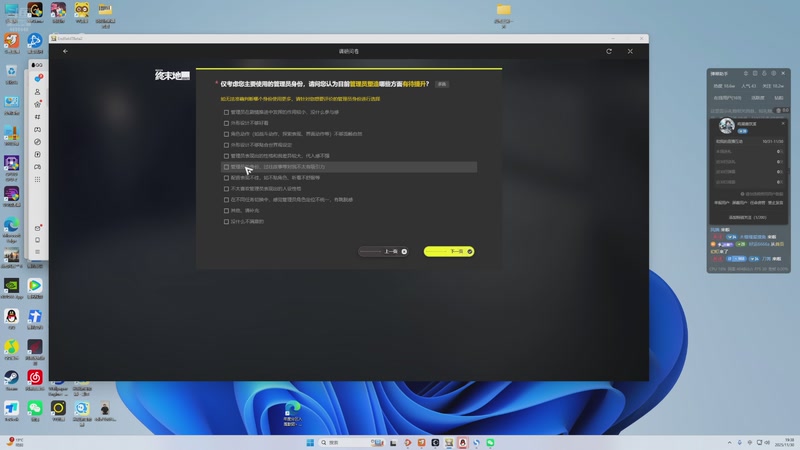Image resolution: width=800 pixels, height=450 pixels.
Task: Open QQ main menu hamburger icon
Action: 37,252
